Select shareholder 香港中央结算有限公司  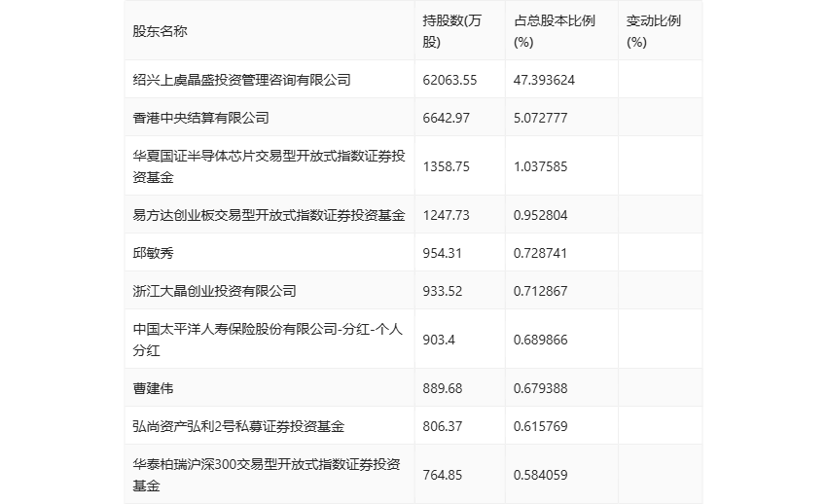[201, 118]
